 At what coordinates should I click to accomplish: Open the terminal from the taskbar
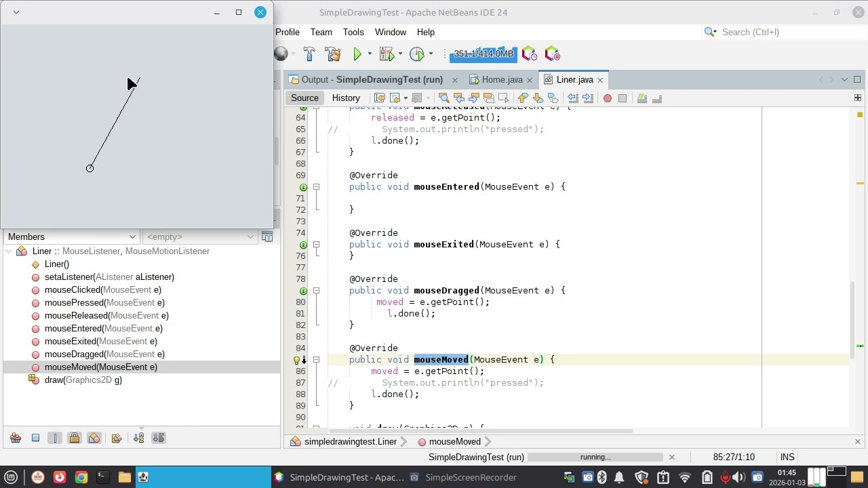pos(102,477)
